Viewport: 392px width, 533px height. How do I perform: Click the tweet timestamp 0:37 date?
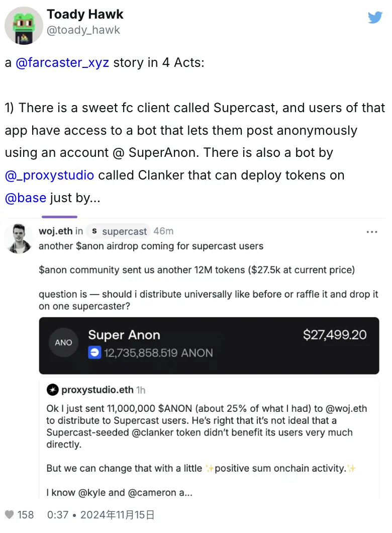click(x=101, y=515)
